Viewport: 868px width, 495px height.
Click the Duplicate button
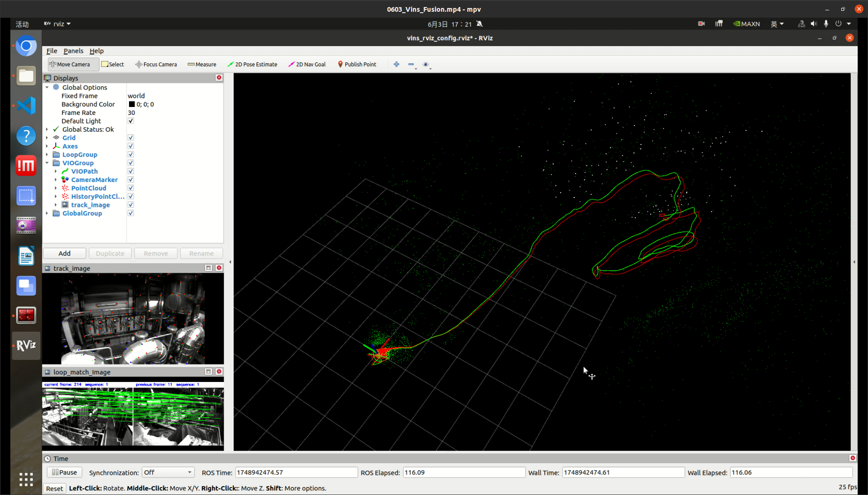click(x=110, y=253)
